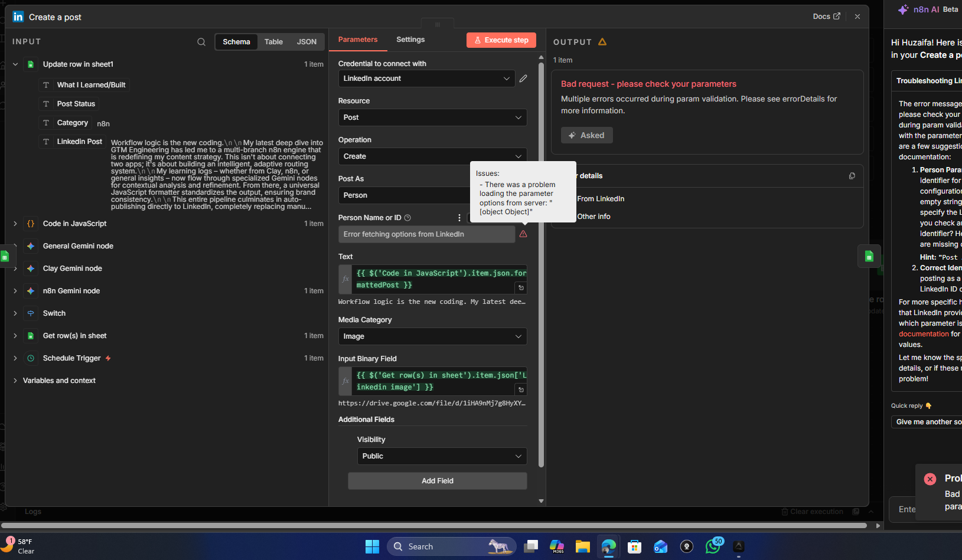Open WhatsApp from the taskbar
This screenshot has height=560, width=962.
713,546
